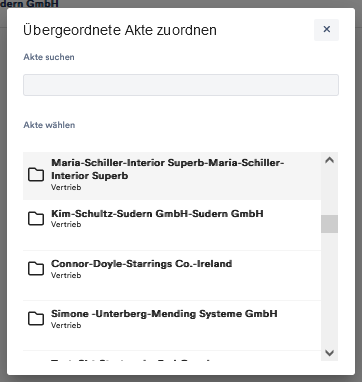Focus the Akte suchen search field
The height and width of the screenshot is (382, 362).
[x=181, y=85]
